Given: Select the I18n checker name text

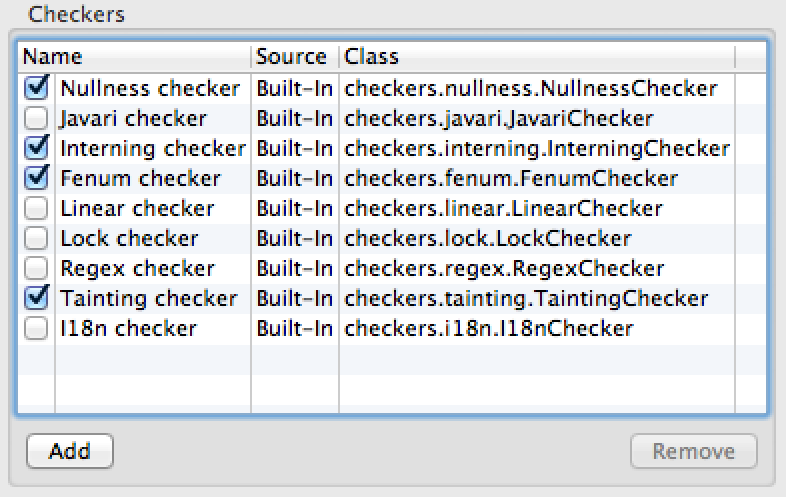Looking at the screenshot, I should point(129,329).
